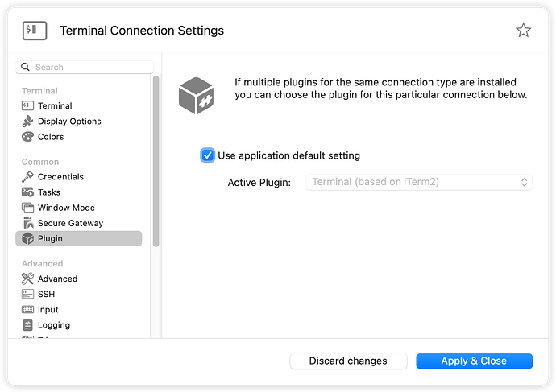
Task: Click the Discard changes button
Action: (348, 361)
